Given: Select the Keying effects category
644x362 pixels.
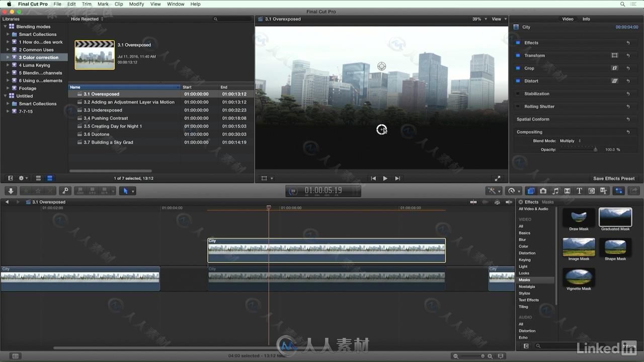Looking at the screenshot, I should pyautogui.click(x=525, y=260).
